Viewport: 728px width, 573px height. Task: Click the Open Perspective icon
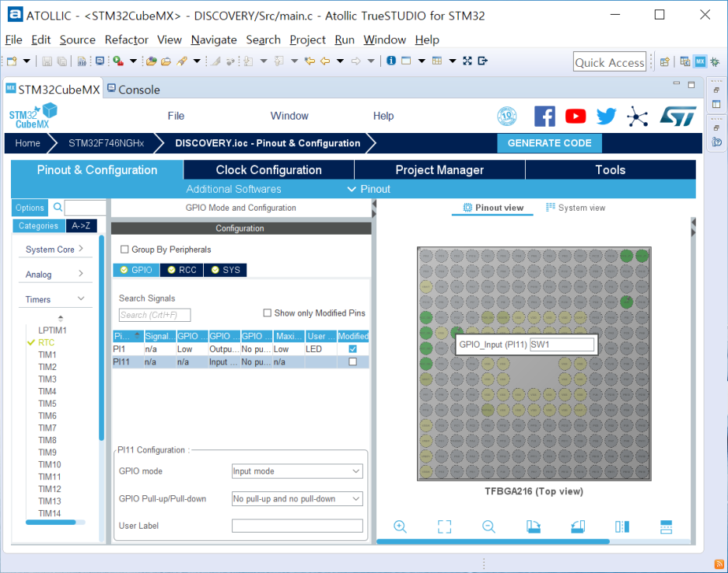(x=664, y=61)
